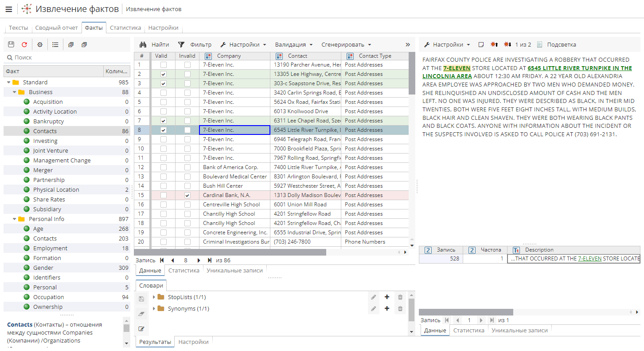This screenshot has width=644, height=351.
Task: Show more toolbar items with double chevron
Action: tap(408, 44)
